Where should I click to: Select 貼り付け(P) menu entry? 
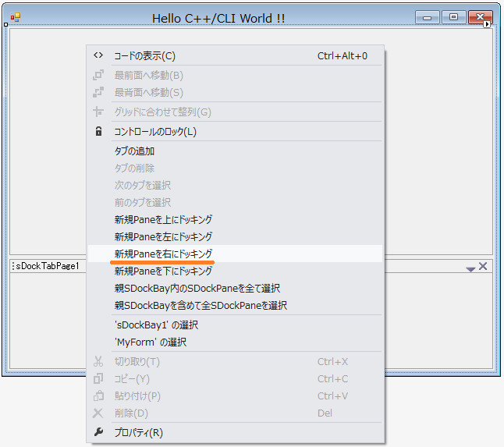click(236, 396)
